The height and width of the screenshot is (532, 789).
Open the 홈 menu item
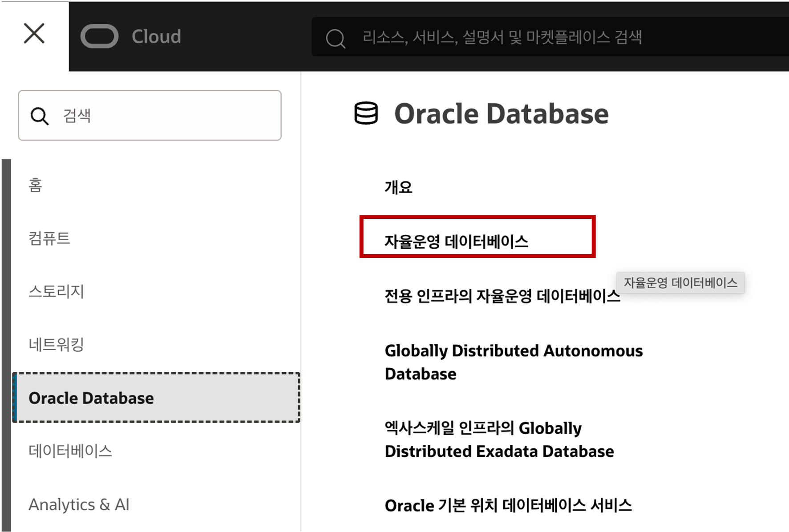[x=35, y=185]
